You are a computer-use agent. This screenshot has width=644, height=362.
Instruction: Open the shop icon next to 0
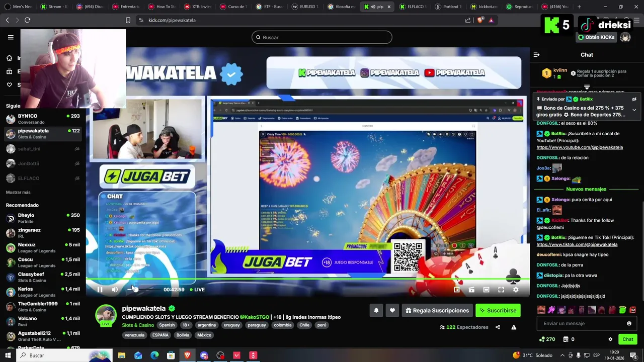[x=566, y=339]
